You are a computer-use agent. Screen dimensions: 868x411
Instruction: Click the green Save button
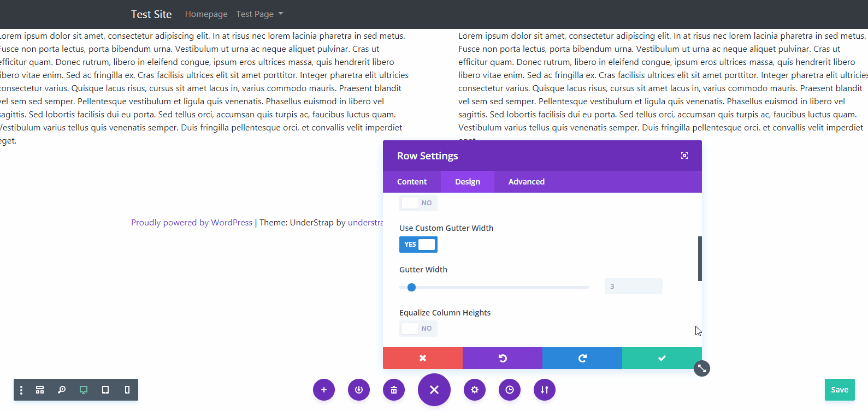coord(840,390)
